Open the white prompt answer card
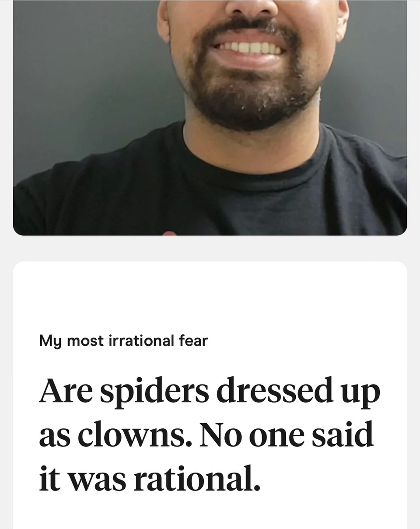The image size is (420, 529). point(210,395)
